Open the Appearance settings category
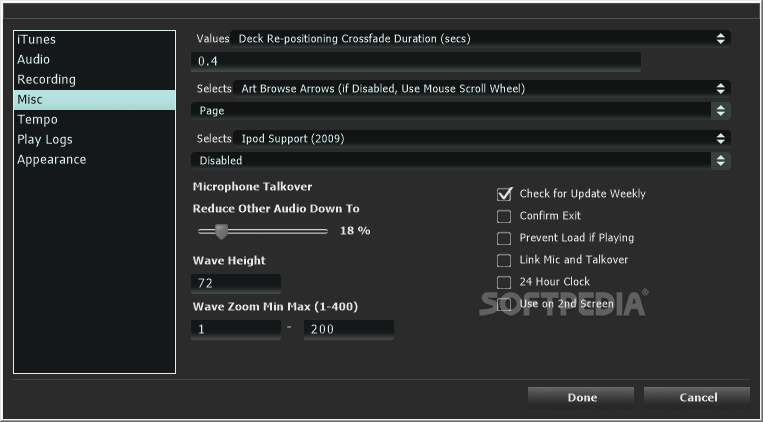The image size is (763, 422). tap(94, 159)
